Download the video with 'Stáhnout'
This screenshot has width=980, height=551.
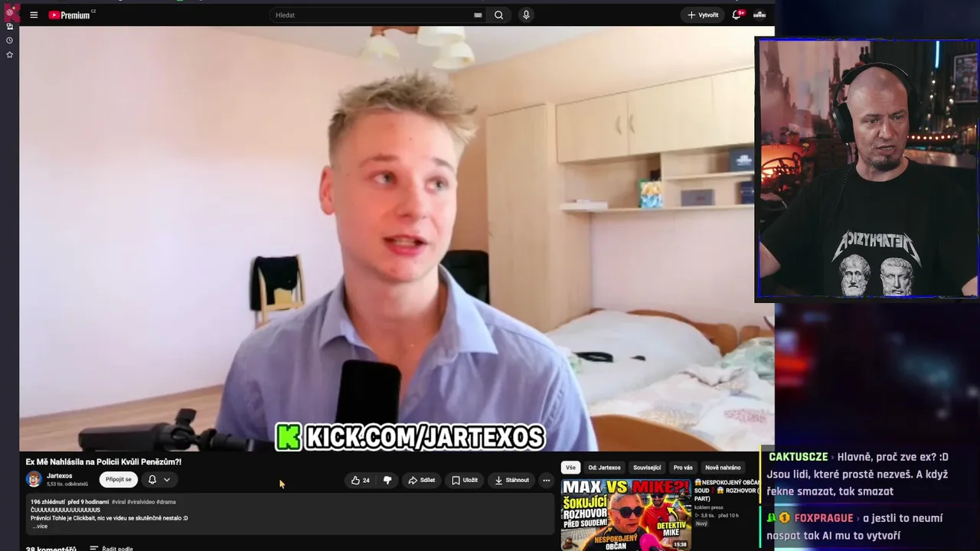tap(512, 481)
